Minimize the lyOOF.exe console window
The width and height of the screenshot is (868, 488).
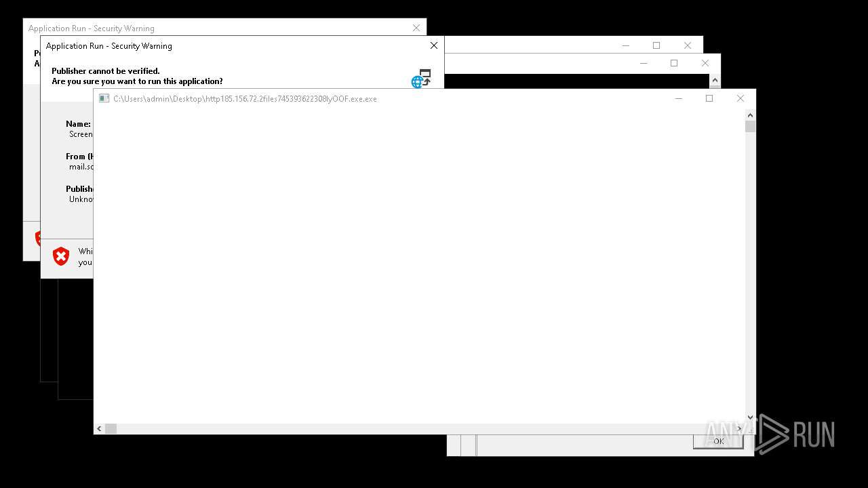(678, 98)
